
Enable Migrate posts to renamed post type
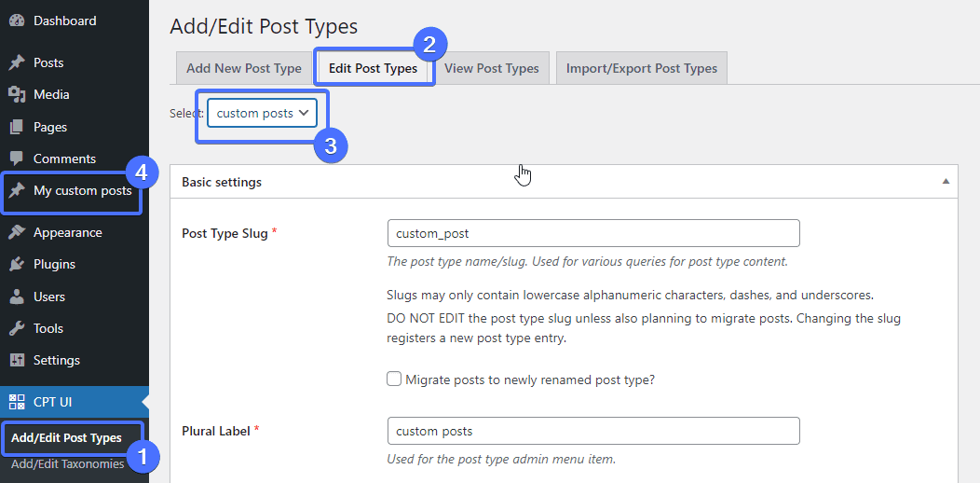pos(394,379)
